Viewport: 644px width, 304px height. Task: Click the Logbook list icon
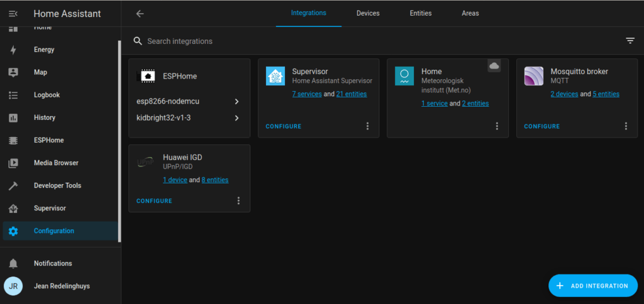pos(13,95)
